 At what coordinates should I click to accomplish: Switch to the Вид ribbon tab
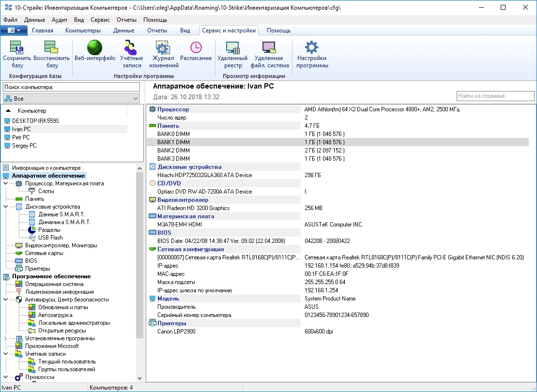point(185,30)
